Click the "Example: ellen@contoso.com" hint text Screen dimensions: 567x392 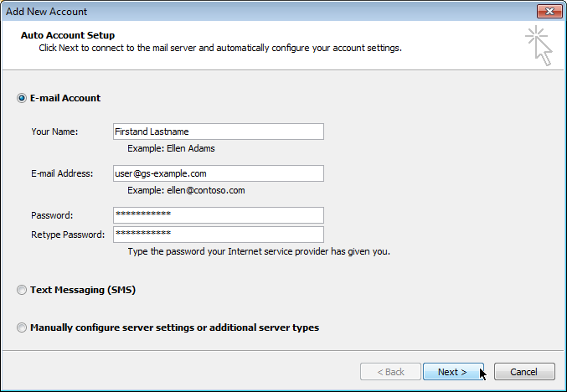coord(186,190)
